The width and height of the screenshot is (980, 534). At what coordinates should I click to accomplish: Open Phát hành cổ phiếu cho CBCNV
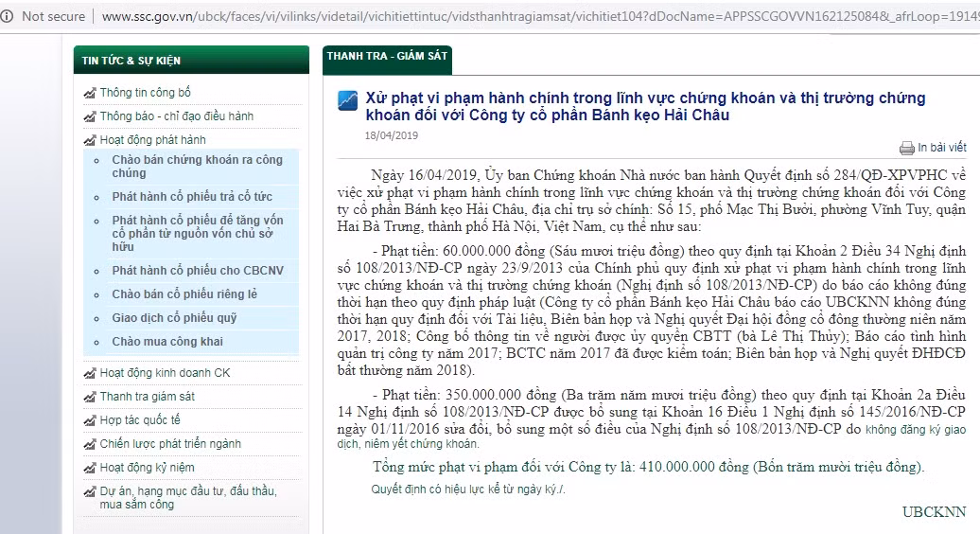pos(198,271)
